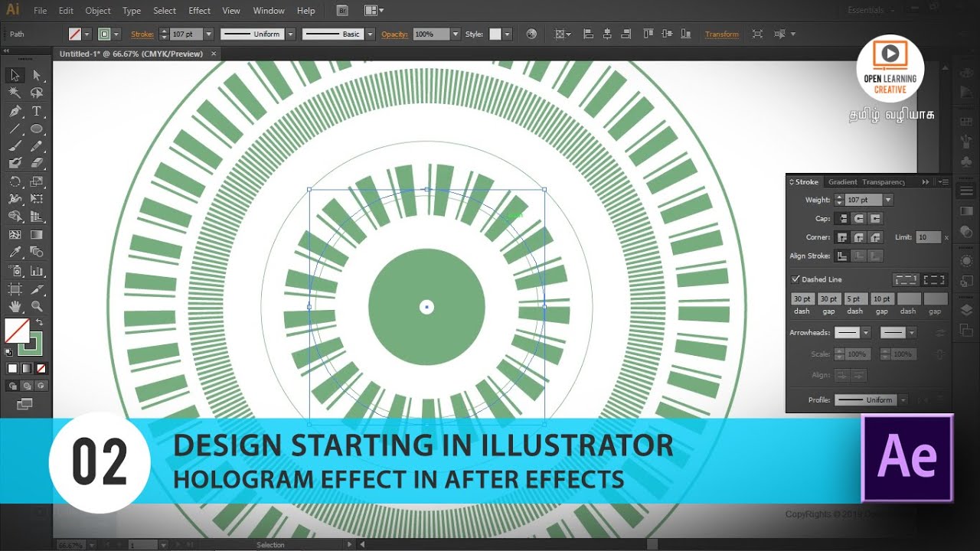Screen dimensions: 980x551
Task: Align dashes to corners and path ends
Action: tap(934, 279)
